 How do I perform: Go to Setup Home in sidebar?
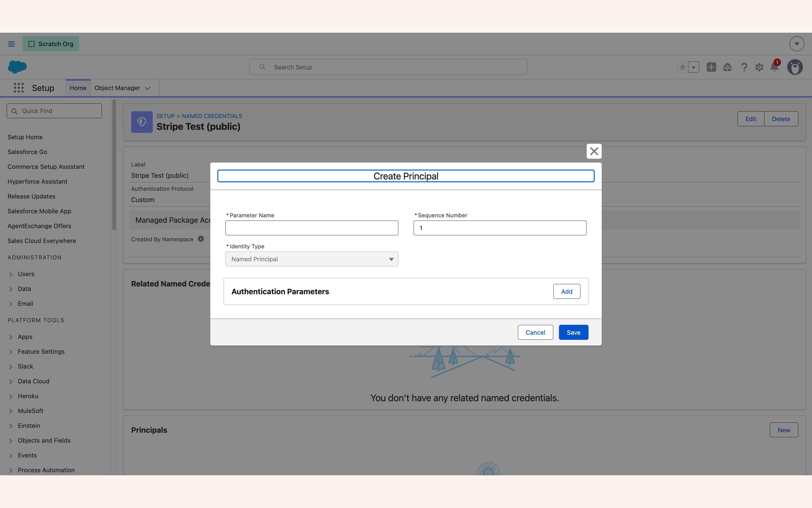coord(25,137)
